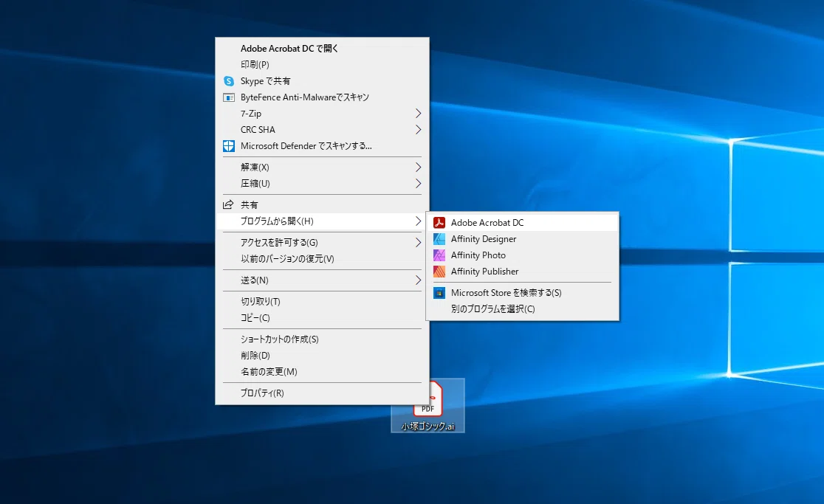Expand the アクセスを許可する(G) submenu arrow
This screenshot has width=824, height=504.
click(x=419, y=243)
